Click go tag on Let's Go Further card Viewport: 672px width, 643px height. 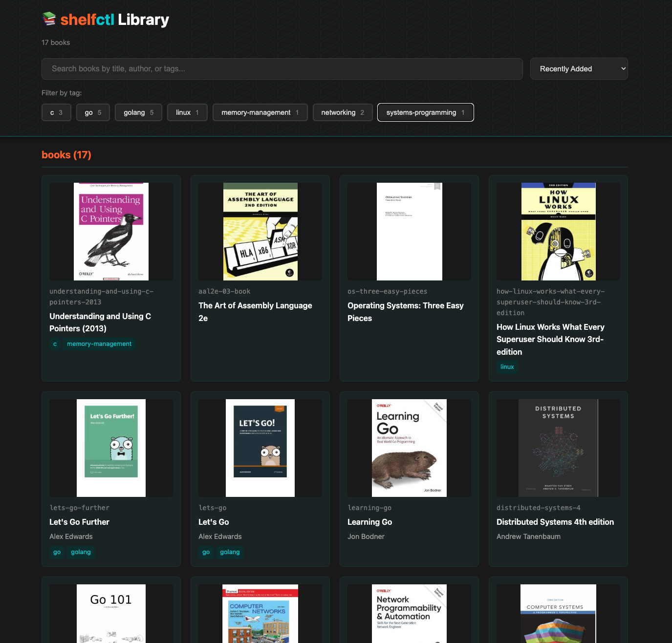point(57,552)
